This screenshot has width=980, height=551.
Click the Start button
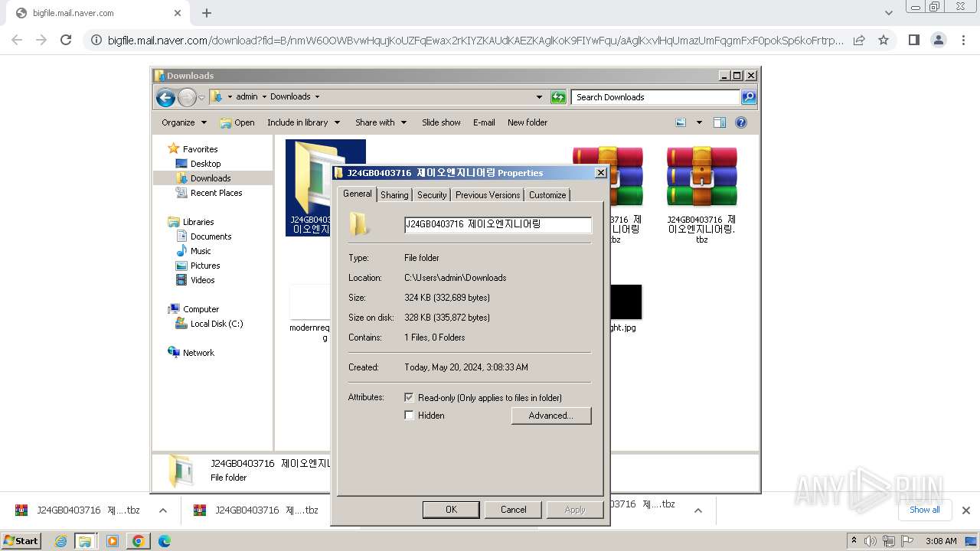click(21, 541)
